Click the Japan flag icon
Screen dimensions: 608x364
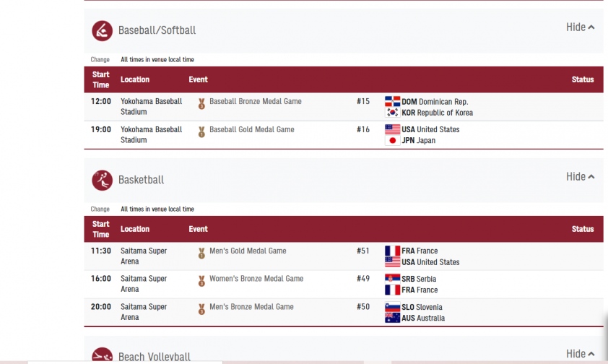(392, 140)
